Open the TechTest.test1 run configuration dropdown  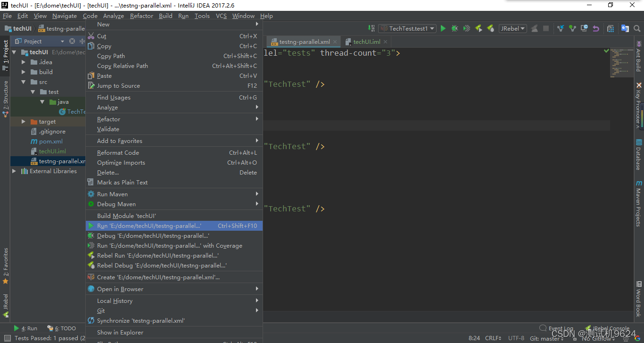click(x=407, y=28)
